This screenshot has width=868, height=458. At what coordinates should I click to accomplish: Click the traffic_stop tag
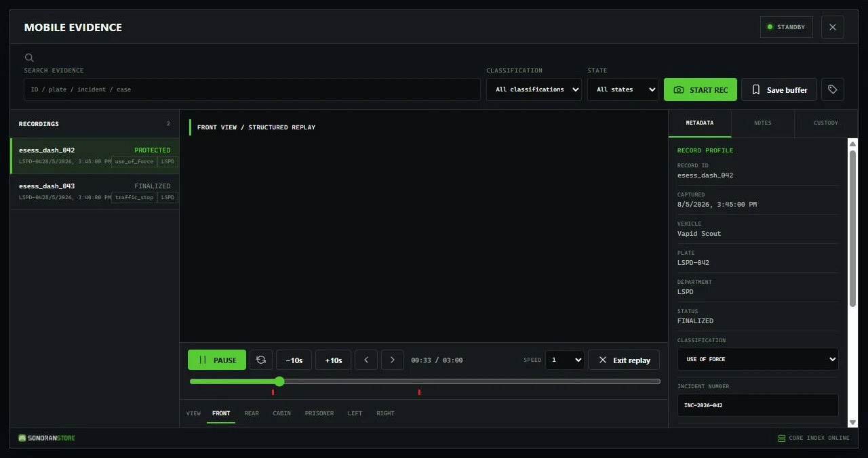tap(134, 197)
